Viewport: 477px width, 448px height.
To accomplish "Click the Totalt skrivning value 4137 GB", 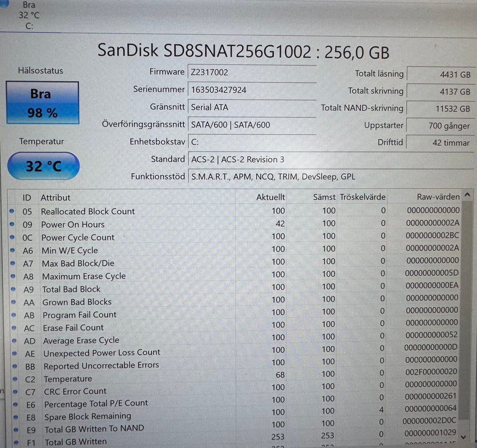I will click(441, 91).
